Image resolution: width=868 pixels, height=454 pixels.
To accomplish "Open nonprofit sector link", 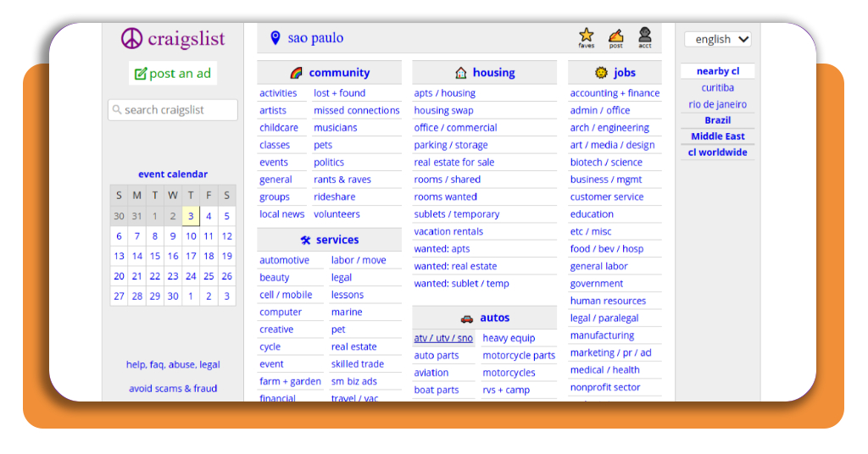I will [x=605, y=387].
